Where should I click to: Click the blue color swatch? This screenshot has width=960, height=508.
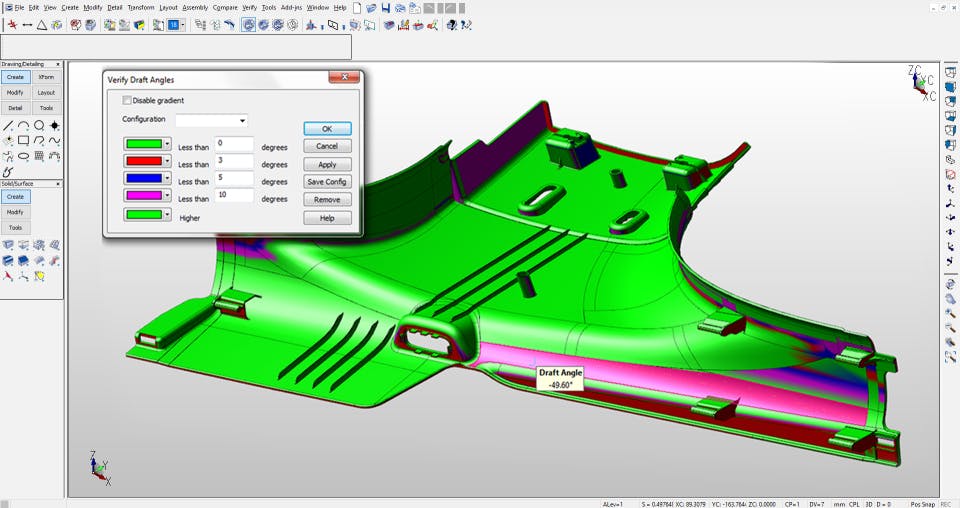[144, 178]
